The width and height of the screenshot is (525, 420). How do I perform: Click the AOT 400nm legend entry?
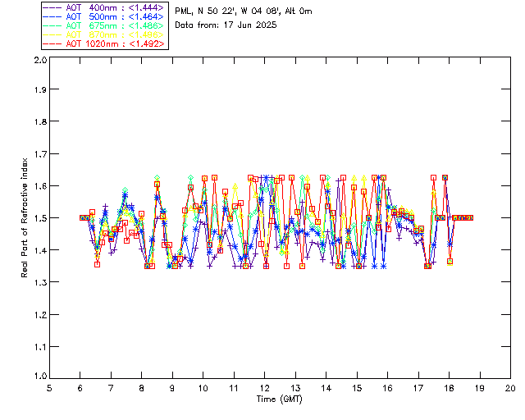click(104, 7)
